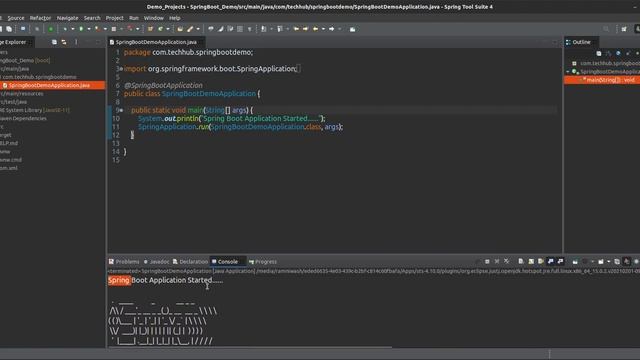Toggle Word Wrap in console toolbar
Image resolution: width=640 pixels, height=360 pixels.
(x=541, y=262)
